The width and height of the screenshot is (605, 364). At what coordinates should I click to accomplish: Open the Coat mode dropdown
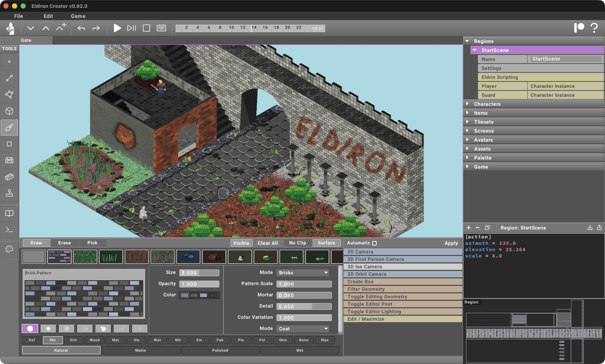click(x=303, y=329)
